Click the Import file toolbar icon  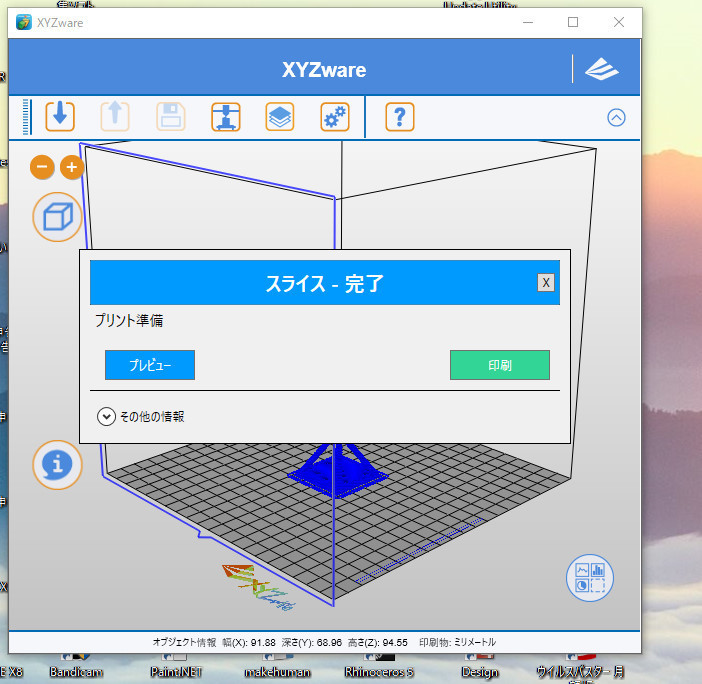tap(60, 116)
